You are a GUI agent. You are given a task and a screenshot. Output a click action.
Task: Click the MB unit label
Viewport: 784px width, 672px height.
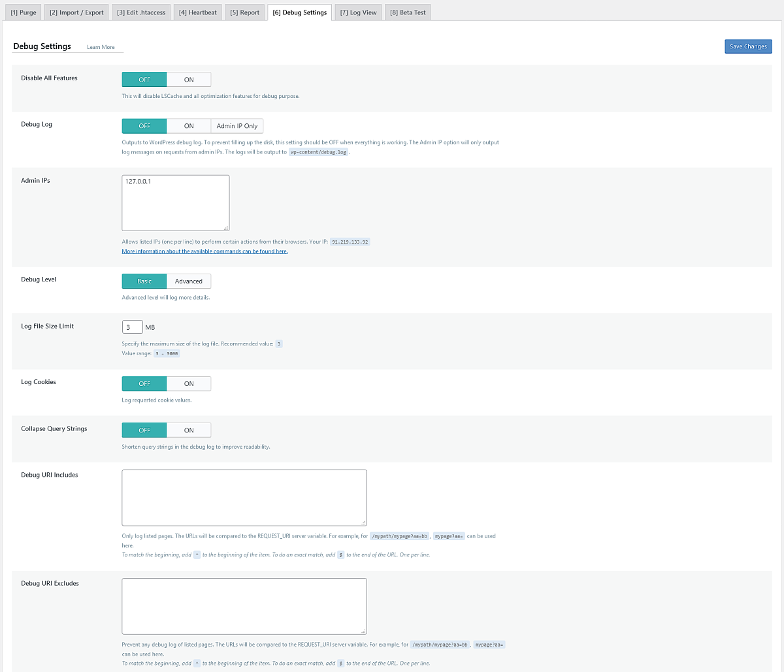click(150, 327)
